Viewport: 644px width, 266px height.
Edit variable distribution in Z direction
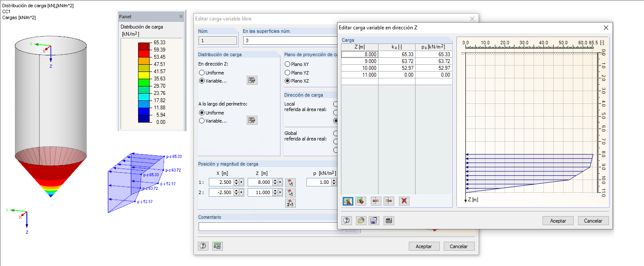coord(252,80)
